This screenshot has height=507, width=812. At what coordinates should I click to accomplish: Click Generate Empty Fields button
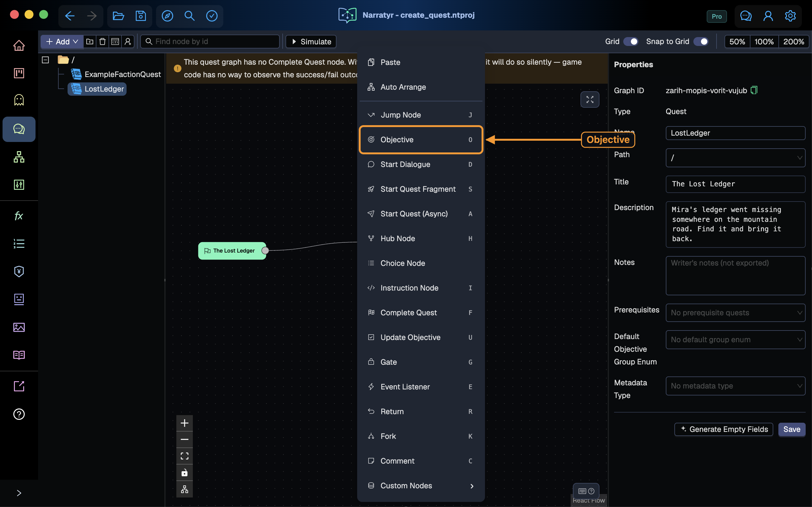(724, 429)
